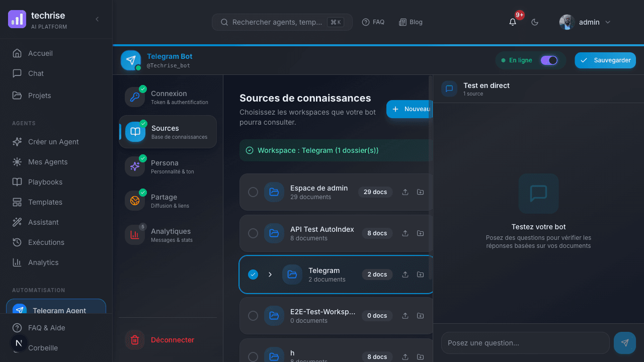Open FAQ & Aide in the sidebar
This screenshot has height=362, width=644.
56,328
